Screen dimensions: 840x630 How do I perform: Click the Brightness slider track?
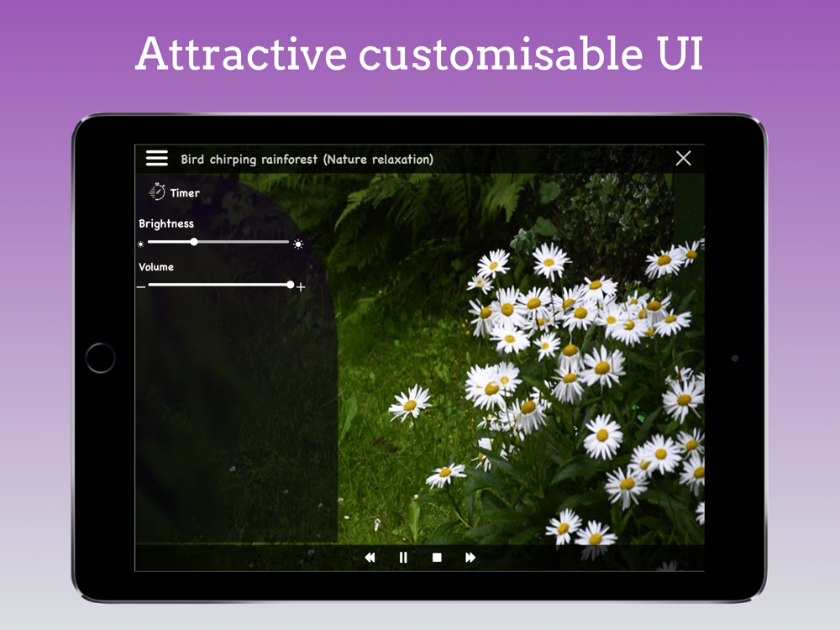coord(218,242)
